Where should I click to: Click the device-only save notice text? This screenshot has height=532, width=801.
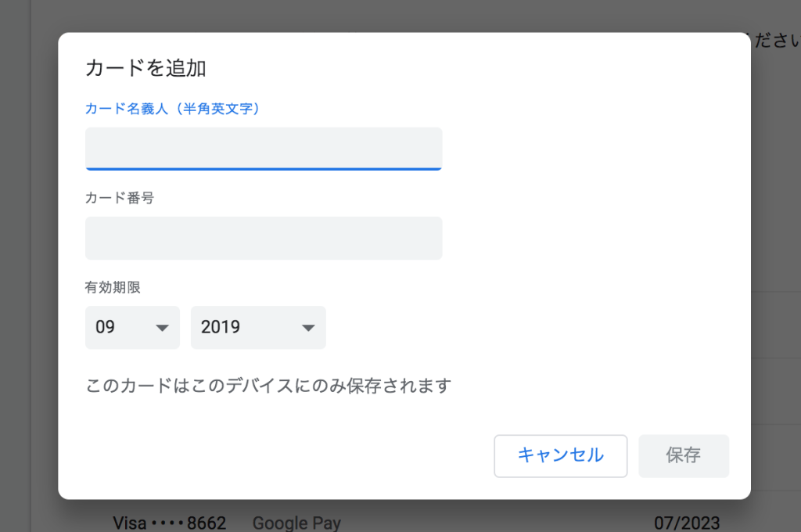click(x=268, y=386)
